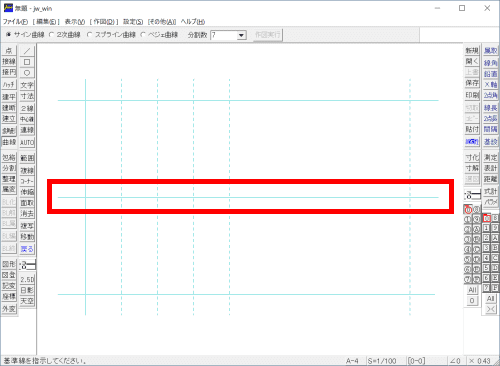The image size is (500, 366).
Task: Select the スプライン曲線 radio button
Action: point(111,35)
